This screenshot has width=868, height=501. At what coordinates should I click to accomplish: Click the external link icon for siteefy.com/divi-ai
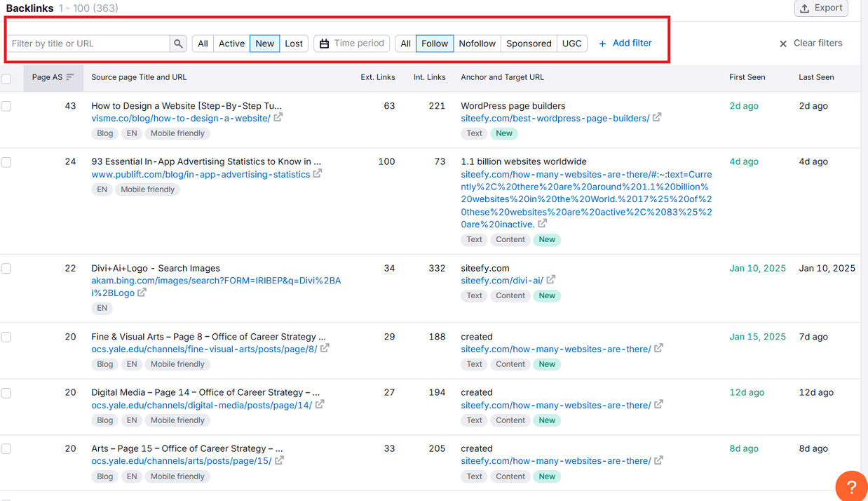(x=551, y=280)
